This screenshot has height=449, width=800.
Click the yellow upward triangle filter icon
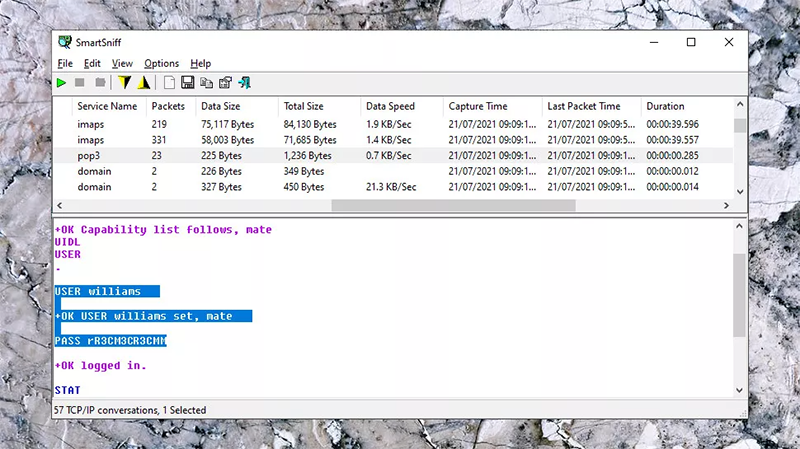143,83
